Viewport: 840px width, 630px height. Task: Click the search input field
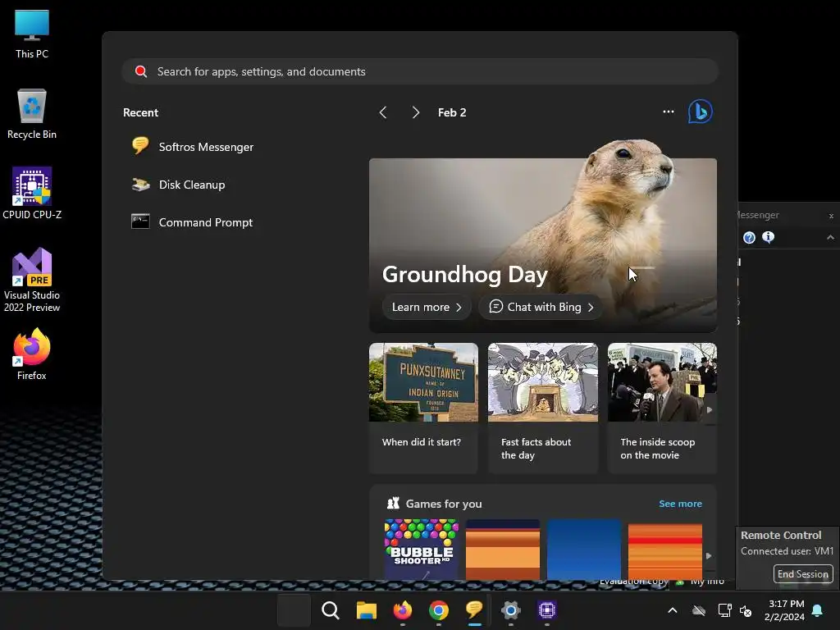420,72
